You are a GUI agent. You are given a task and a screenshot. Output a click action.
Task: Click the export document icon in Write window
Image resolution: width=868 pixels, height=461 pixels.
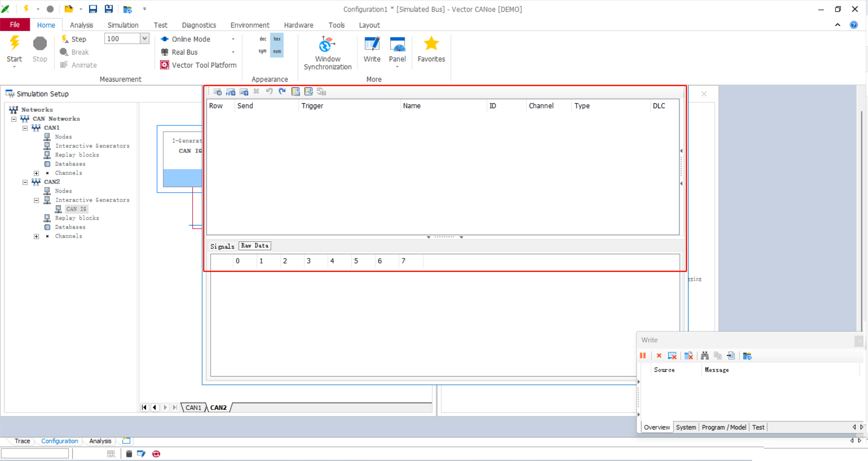tap(731, 356)
